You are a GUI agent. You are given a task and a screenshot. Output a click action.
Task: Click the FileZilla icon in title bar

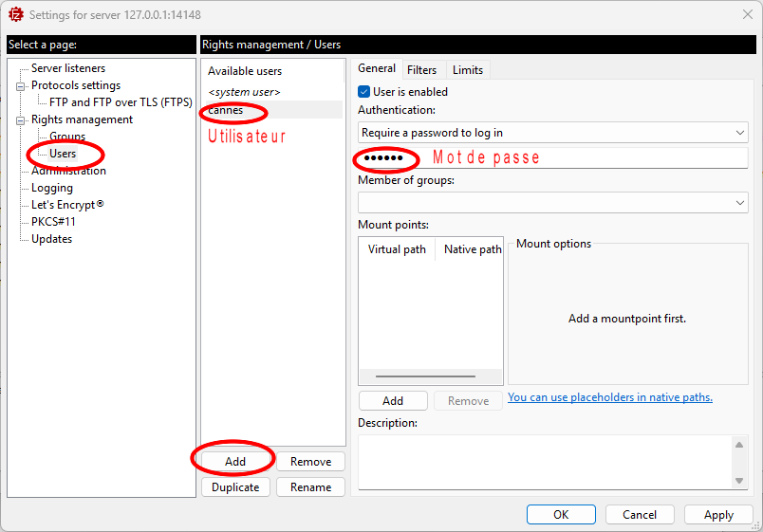point(15,15)
